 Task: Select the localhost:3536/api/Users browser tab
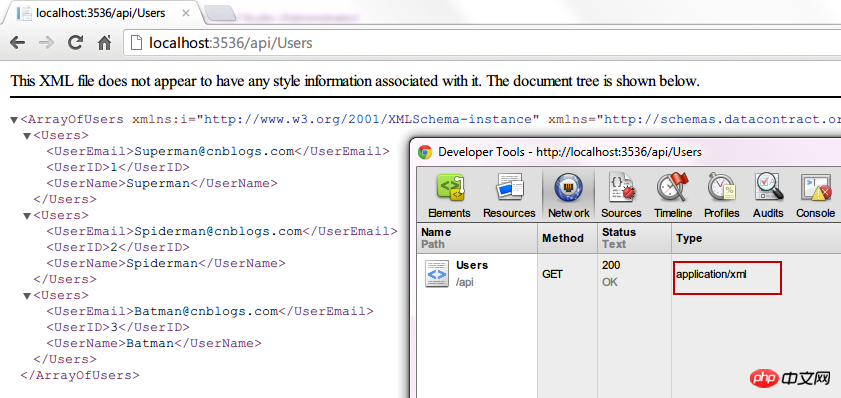101,13
